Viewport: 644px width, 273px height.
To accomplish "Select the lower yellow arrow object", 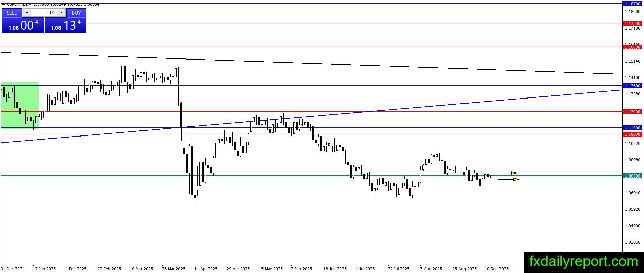I will click(x=509, y=179).
